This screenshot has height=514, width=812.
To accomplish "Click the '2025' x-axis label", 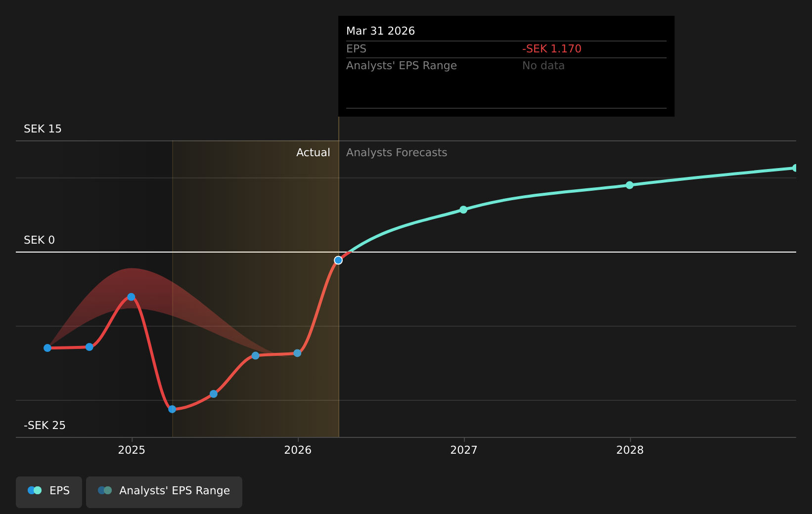I will [132, 450].
